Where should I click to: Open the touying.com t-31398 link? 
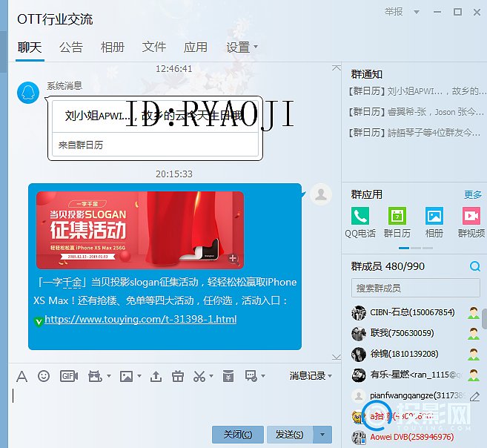140,319
